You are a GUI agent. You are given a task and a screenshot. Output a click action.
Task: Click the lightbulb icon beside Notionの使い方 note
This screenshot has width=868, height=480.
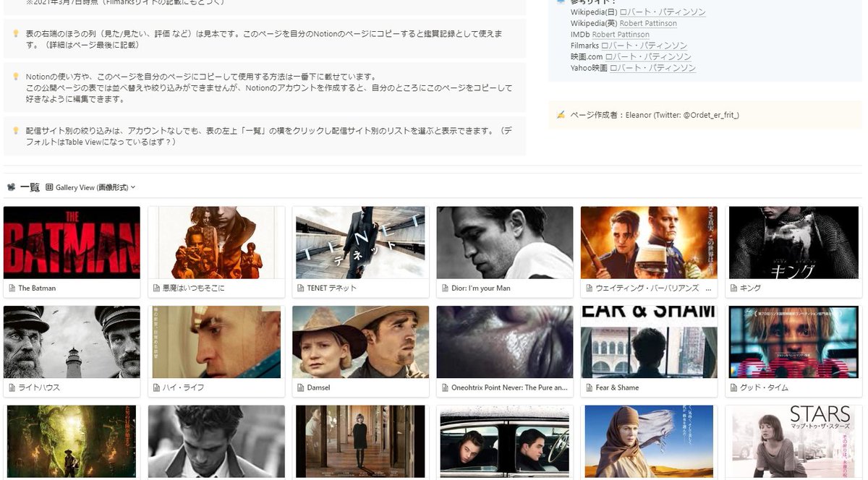coord(15,77)
